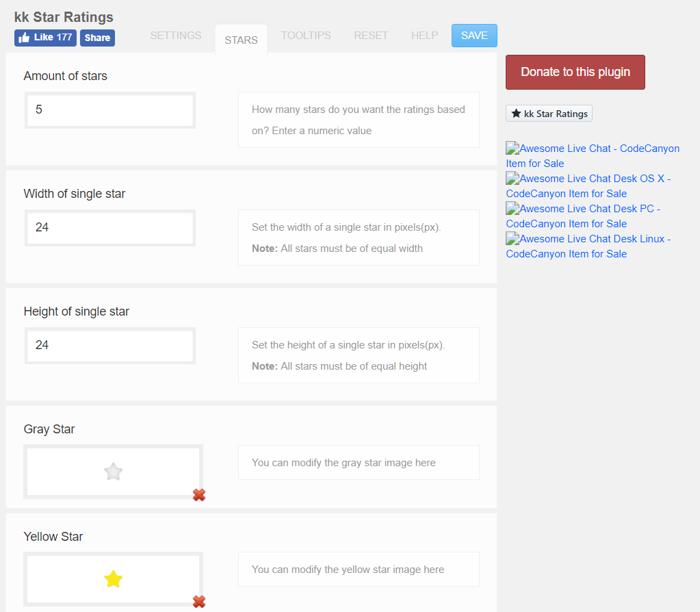Remove the gray star image with red X

(199, 495)
